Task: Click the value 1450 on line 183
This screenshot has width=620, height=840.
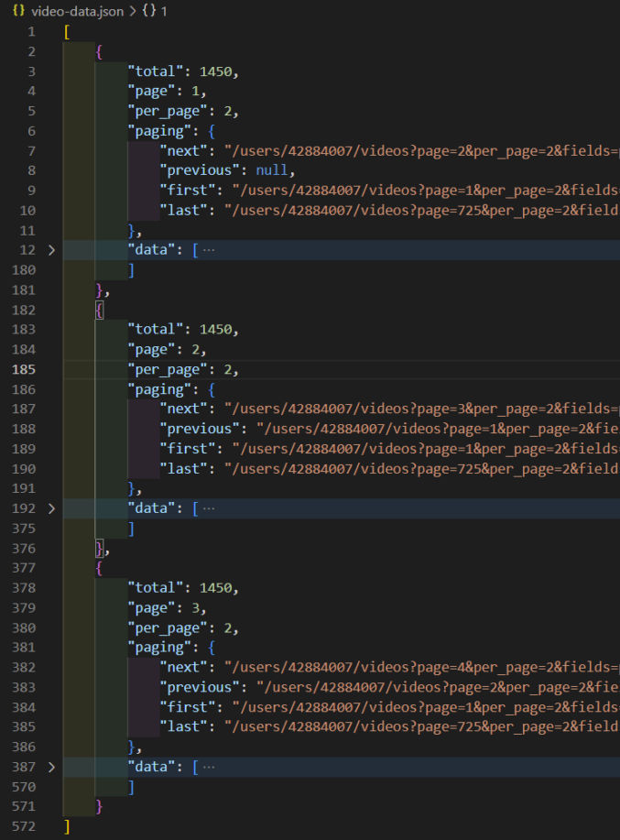Action: (216, 330)
